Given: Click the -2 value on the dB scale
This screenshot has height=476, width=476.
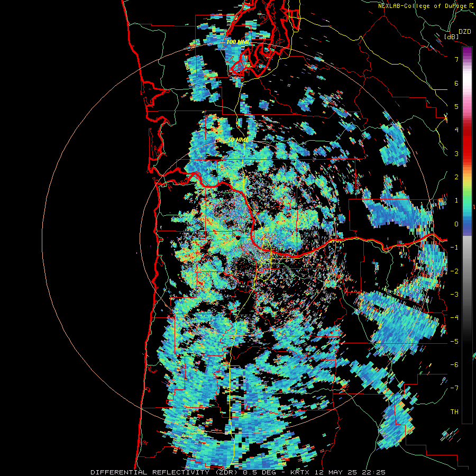Looking at the screenshot, I should click(454, 271).
